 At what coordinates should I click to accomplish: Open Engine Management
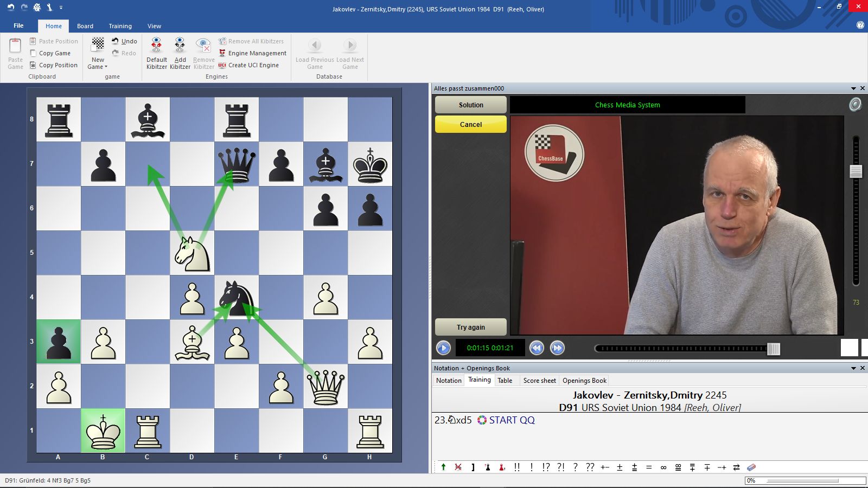[253, 53]
